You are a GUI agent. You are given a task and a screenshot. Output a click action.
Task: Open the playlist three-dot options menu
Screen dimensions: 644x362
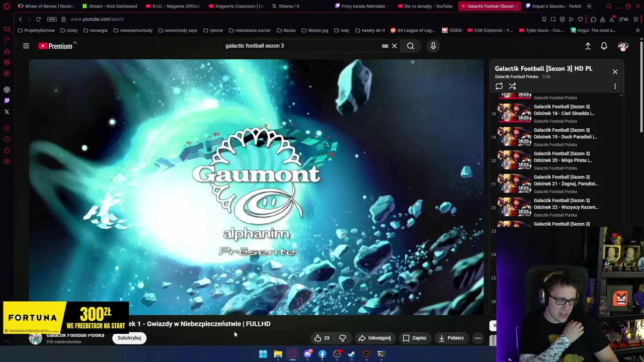615,86
